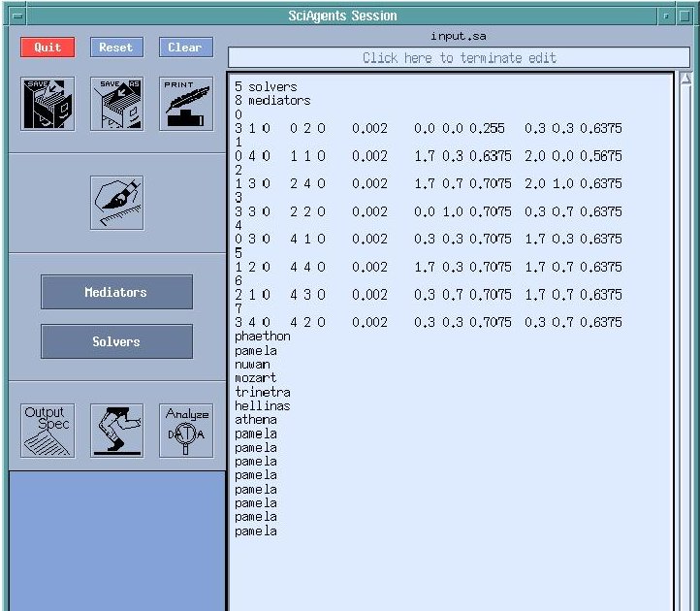Click the Clear button
Viewport: 700px width, 611px height.
[x=186, y=48]
